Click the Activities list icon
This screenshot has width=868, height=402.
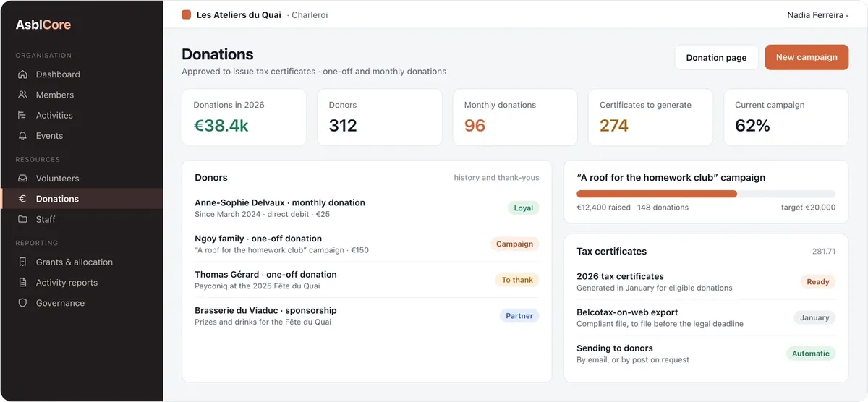click(22, 115)
